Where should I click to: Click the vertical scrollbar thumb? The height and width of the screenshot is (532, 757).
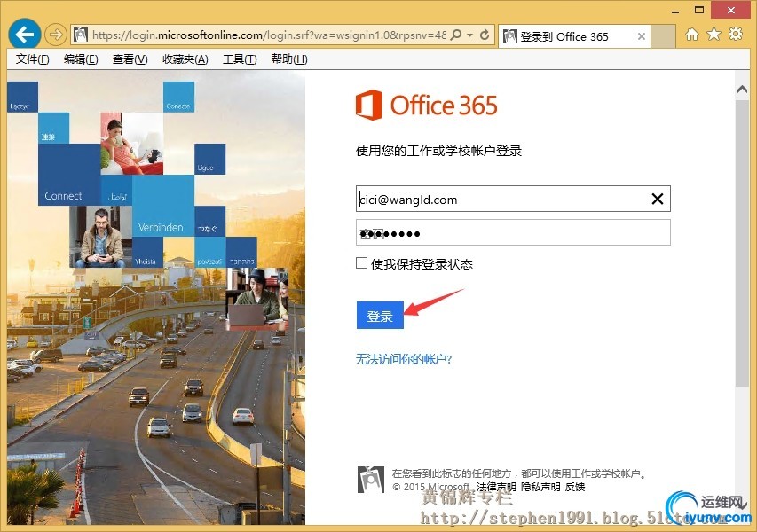click(x=742, y=243)
